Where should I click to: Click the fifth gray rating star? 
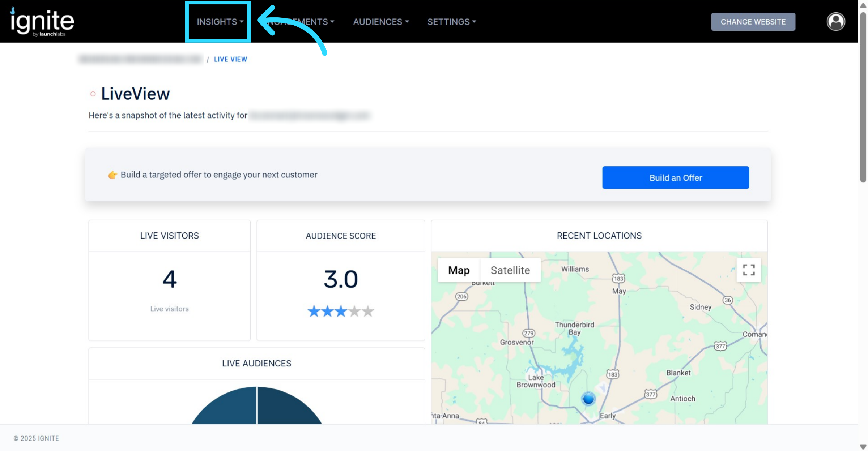[368, 311]
